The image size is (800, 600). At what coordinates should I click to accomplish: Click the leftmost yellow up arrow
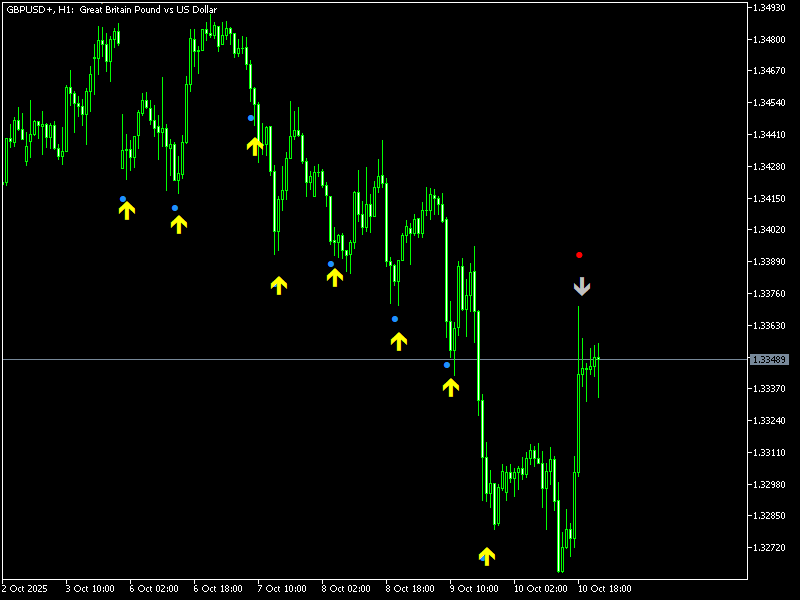127,210
